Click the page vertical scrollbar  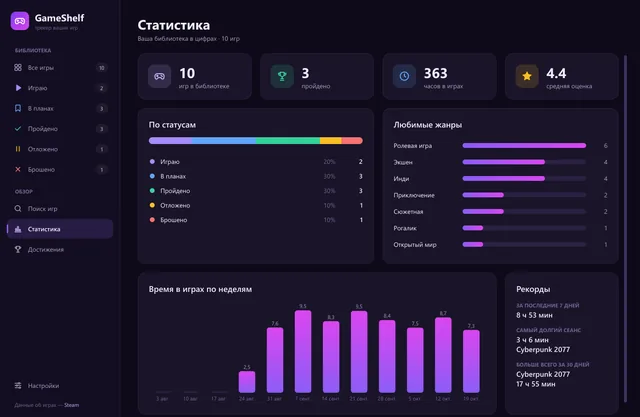pyautogui.click(x=625, y=228)
